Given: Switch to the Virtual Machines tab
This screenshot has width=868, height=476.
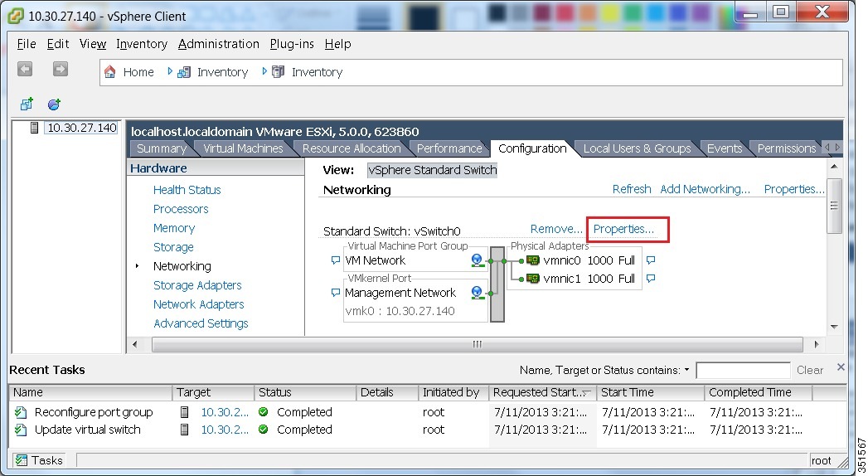Looking at the screenshot, I should coord(243,148).
